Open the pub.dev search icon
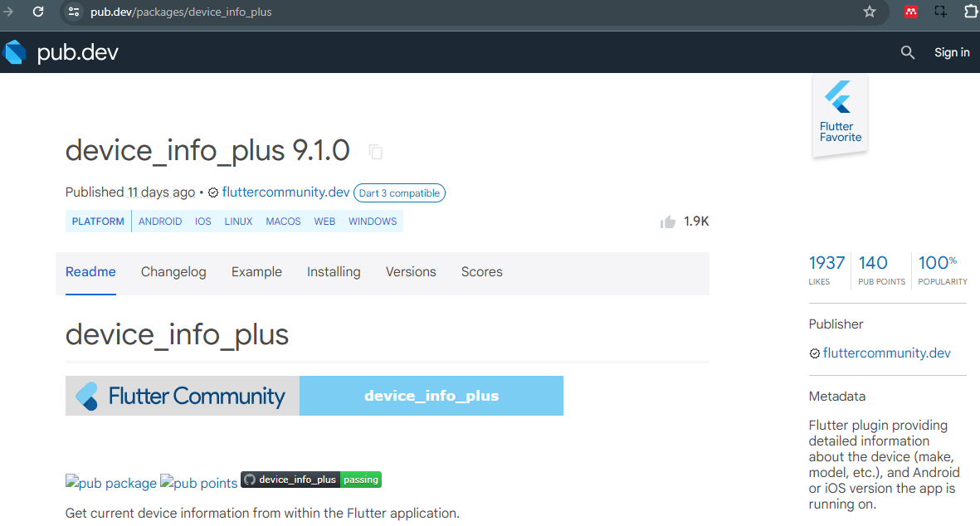 coord(908,52)
